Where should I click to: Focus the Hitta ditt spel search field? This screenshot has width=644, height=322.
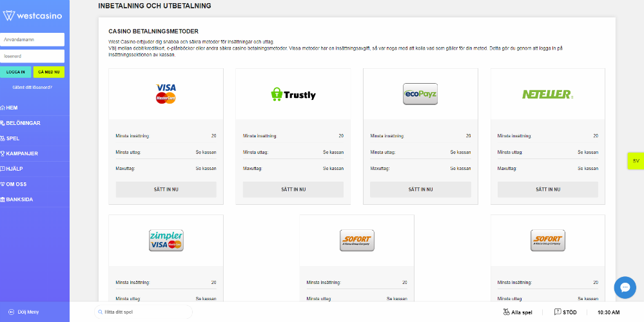(x=143, y=312)
